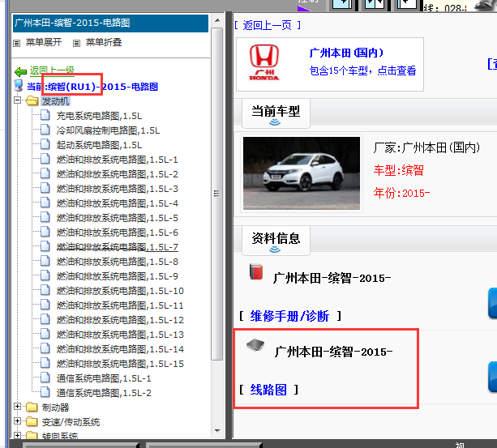Open 燃油和排放系统电路图,1.5L-4

(x=118, y=203)
